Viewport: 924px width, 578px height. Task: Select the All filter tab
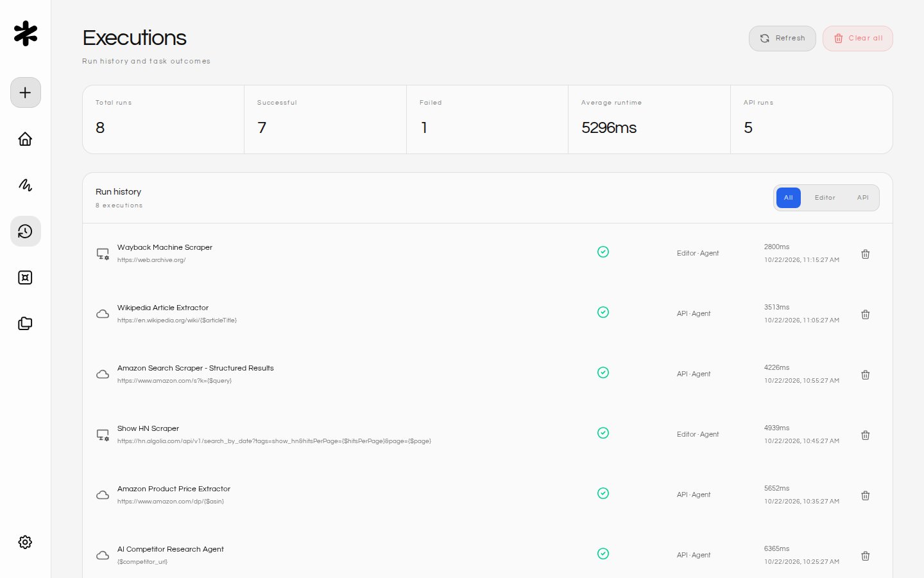(789, 198)
